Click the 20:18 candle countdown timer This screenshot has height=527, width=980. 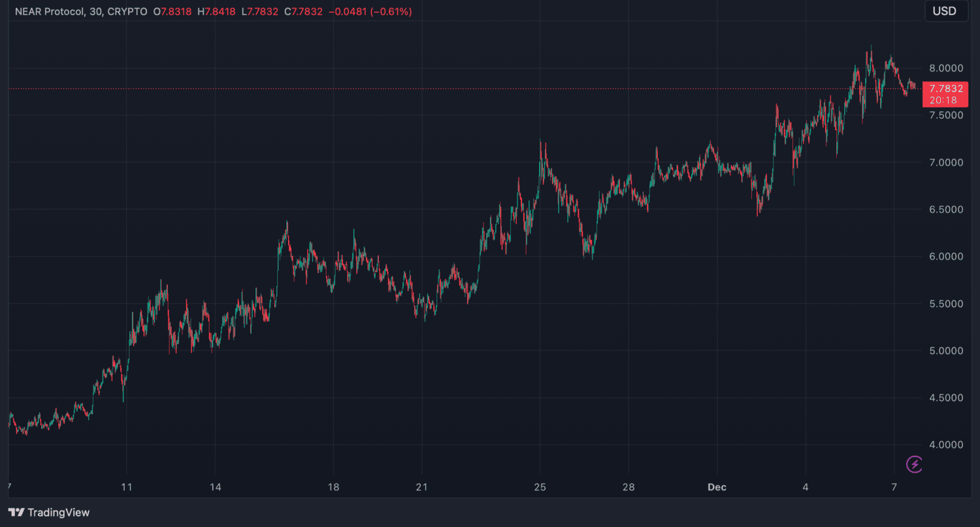[944, 100]
